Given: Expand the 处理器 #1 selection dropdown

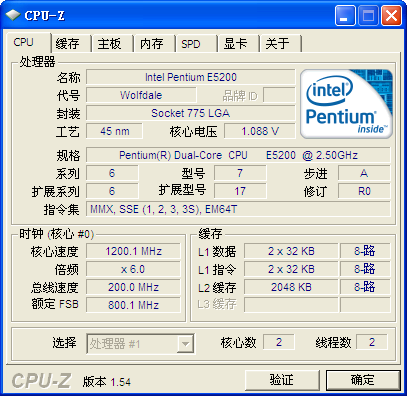Looking at the screenshot, I should click(x=140, y=344).
